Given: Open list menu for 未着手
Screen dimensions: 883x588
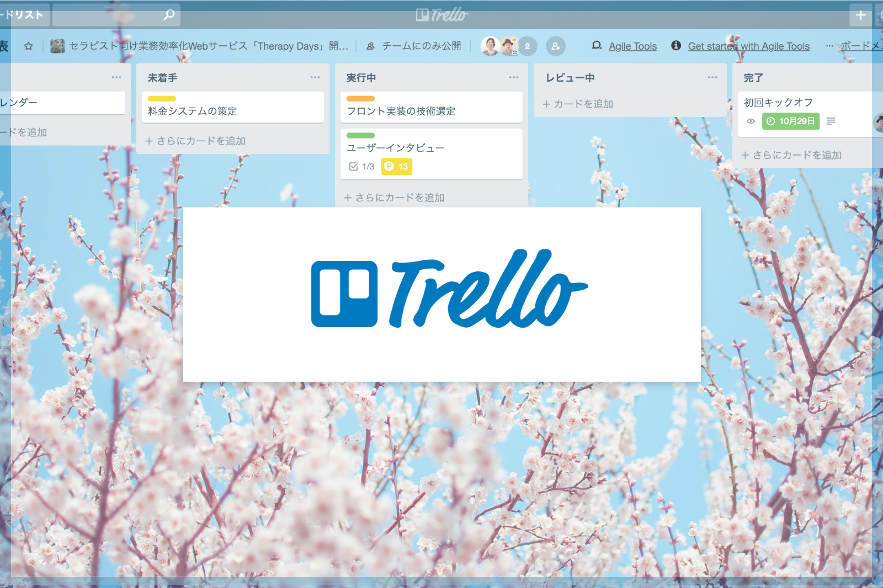Looking at the screenshot, I should pyautogui.click(x=315, y=77).
